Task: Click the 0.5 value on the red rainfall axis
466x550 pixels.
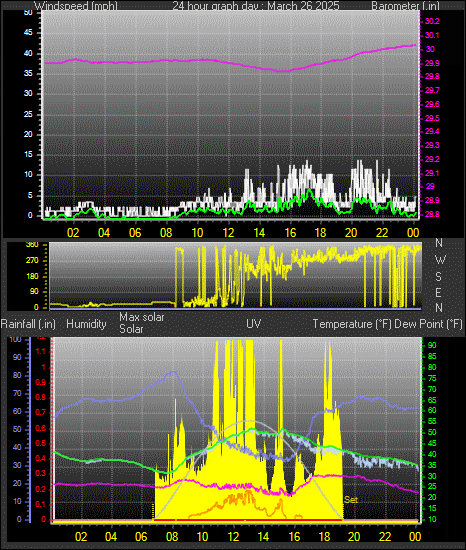Action: 40,443
